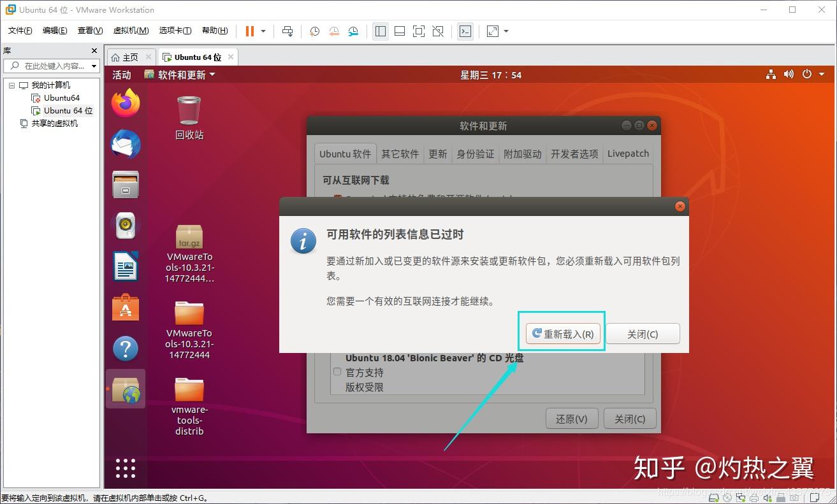Open the power system menu icon
The height and width of the screenshot is (504, 837).
pos(806,75)
